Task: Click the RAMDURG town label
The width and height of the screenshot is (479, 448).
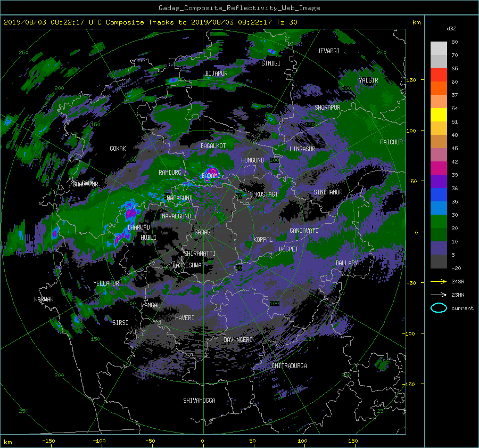Action: (170, 173)
